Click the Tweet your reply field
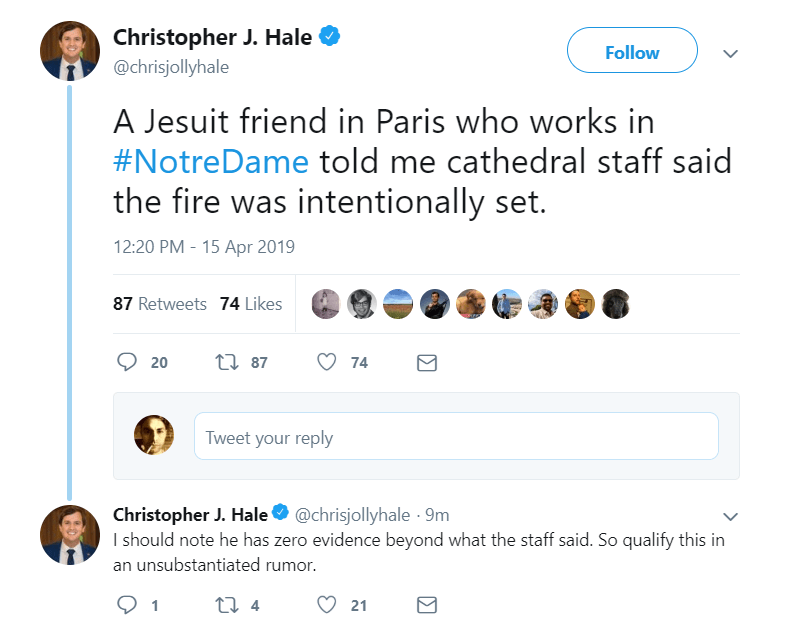Viewport: 786px width, 625px height. (456, 437)
